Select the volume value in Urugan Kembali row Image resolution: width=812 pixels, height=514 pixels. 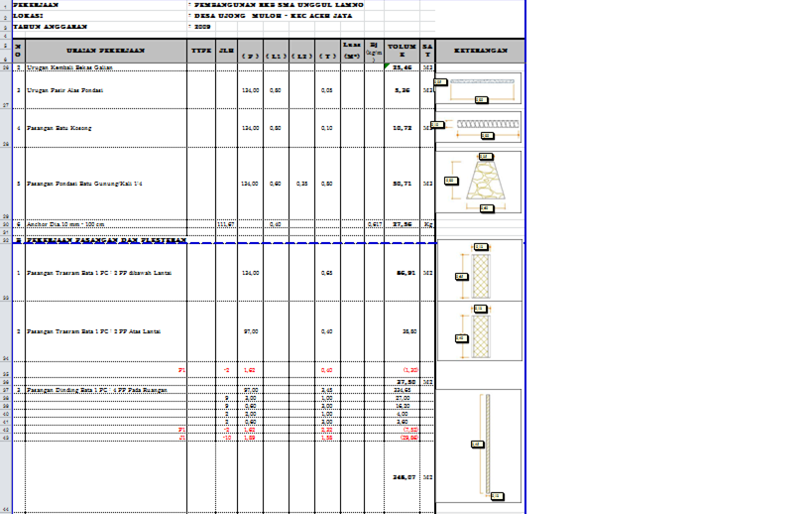pyautogui.click(x=402, y=67)
